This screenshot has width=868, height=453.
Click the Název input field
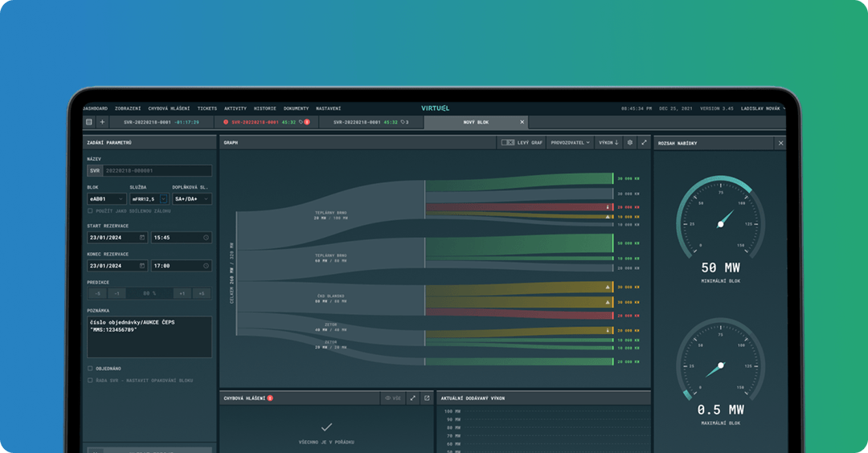pyautogui.click(x=149, y=171)
